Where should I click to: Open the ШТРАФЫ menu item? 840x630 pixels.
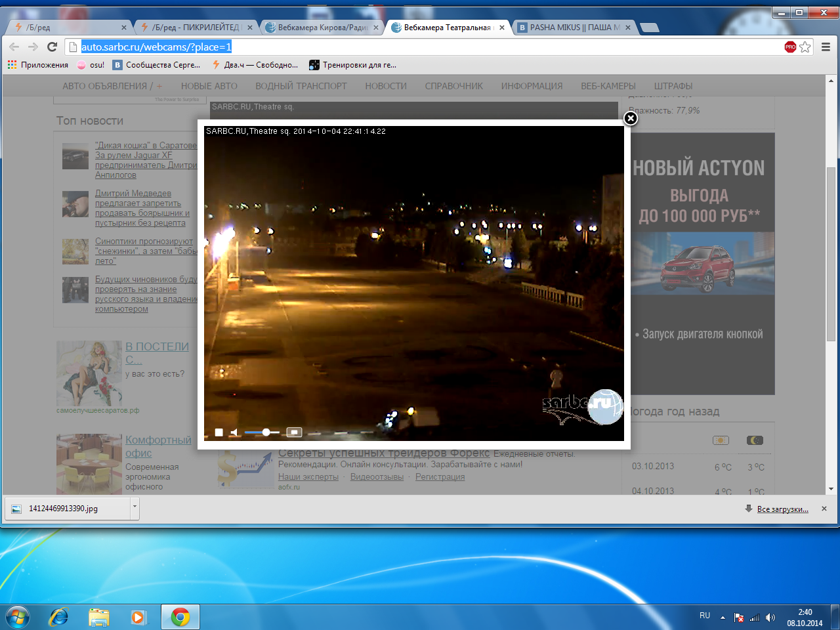click(673, 86)
